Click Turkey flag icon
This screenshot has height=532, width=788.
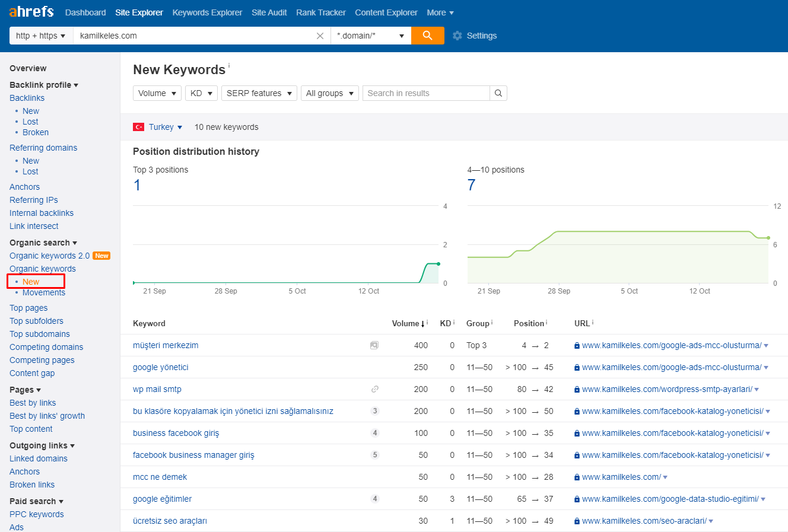(139, 127)
